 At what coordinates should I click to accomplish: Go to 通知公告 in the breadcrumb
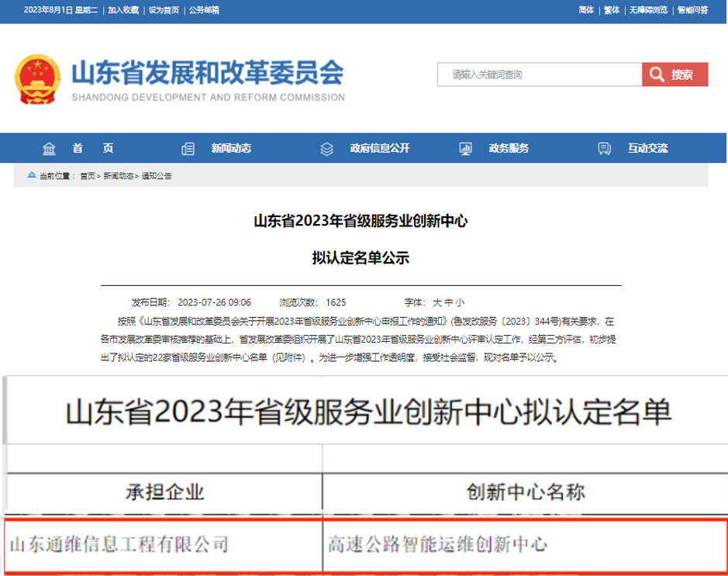click(x=157, y=176)
